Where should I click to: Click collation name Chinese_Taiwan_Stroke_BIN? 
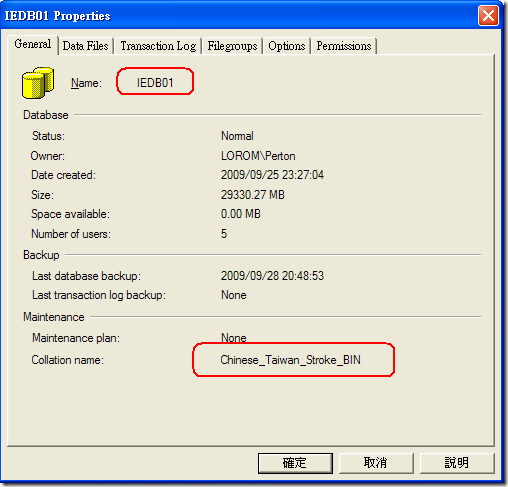pyautogui.click(x=290, y=360)
